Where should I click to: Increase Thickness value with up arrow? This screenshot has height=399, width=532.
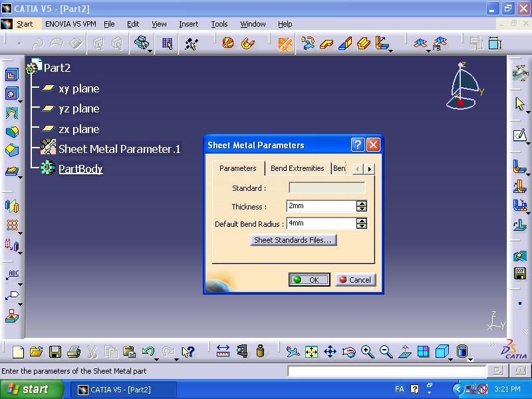362,203
